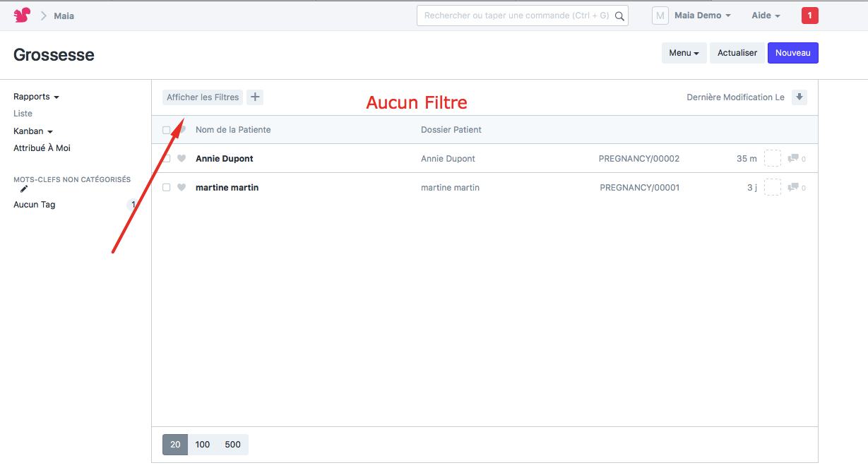Toggle sort direction arrow button
Screen dimensions: 868x475
[799, 97]
